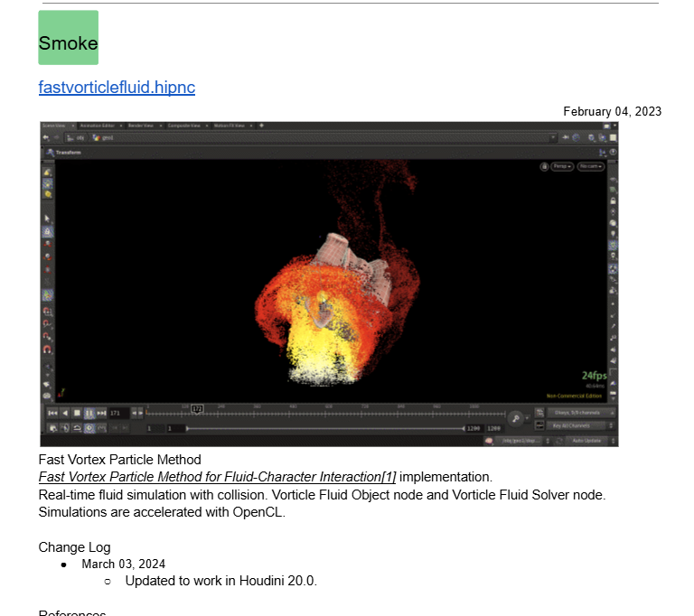Jump to the first frame in playbar
This screenshot has width=694, height=616.
(52, 413)
